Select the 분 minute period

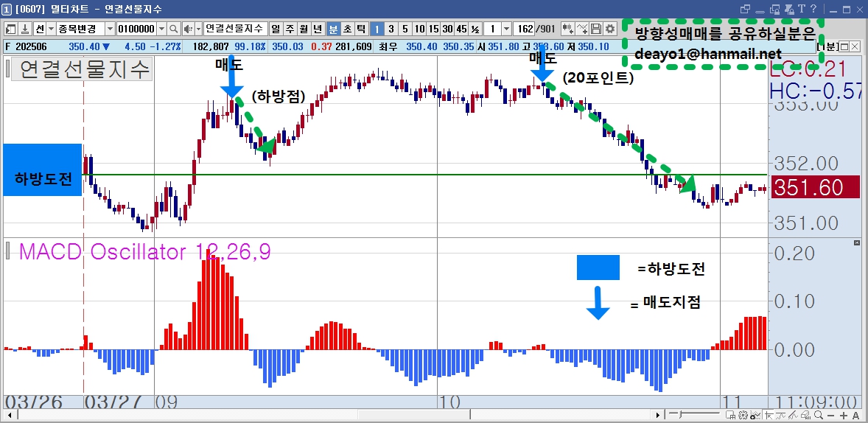coord(333,29)
